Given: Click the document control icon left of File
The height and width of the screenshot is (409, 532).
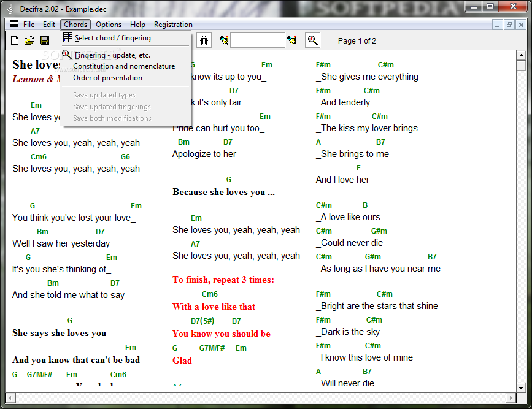Looking at the screenshot, I should [x=14, y=24].
